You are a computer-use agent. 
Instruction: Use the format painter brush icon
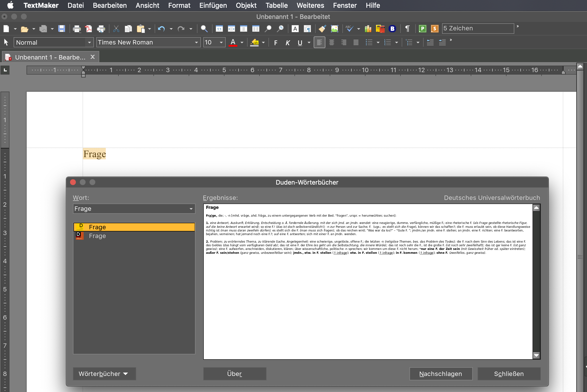pyautogui.click(x=322, y=29)
